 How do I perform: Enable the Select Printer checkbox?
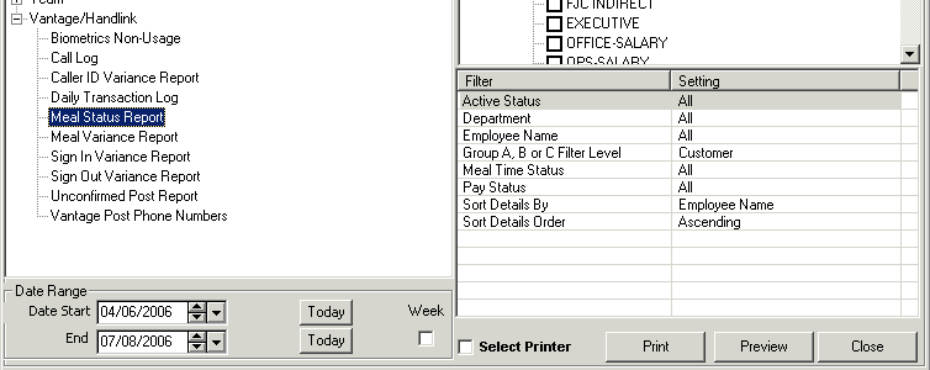tap(466, 347)
